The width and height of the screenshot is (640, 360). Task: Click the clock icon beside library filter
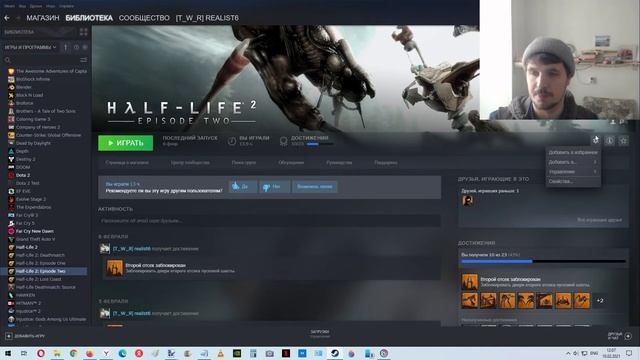coord(76,47)
